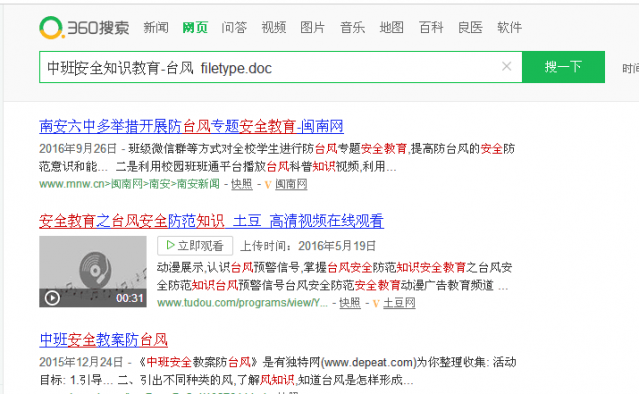Click the 2016年9月26日 date text
The image size is (639, 394).
[78, 149]
